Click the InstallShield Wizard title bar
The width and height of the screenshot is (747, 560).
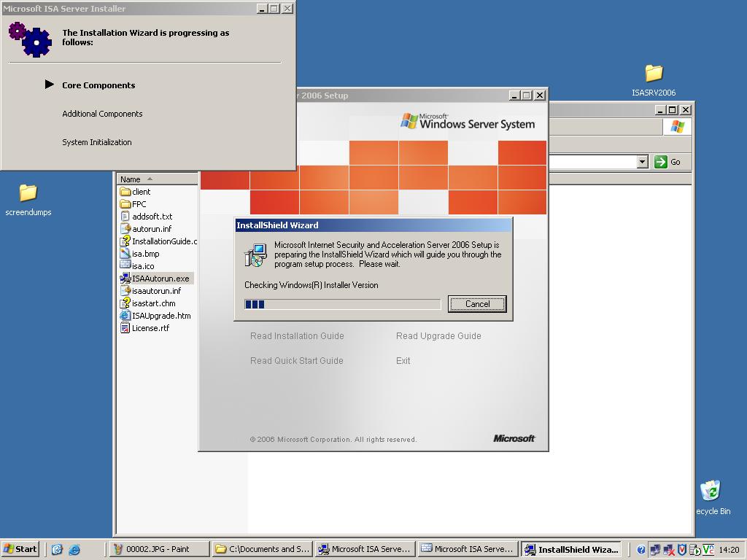373,225
